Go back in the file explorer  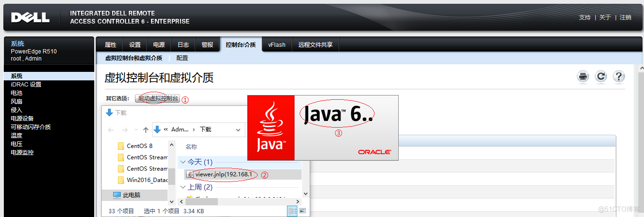click(111, 130)
